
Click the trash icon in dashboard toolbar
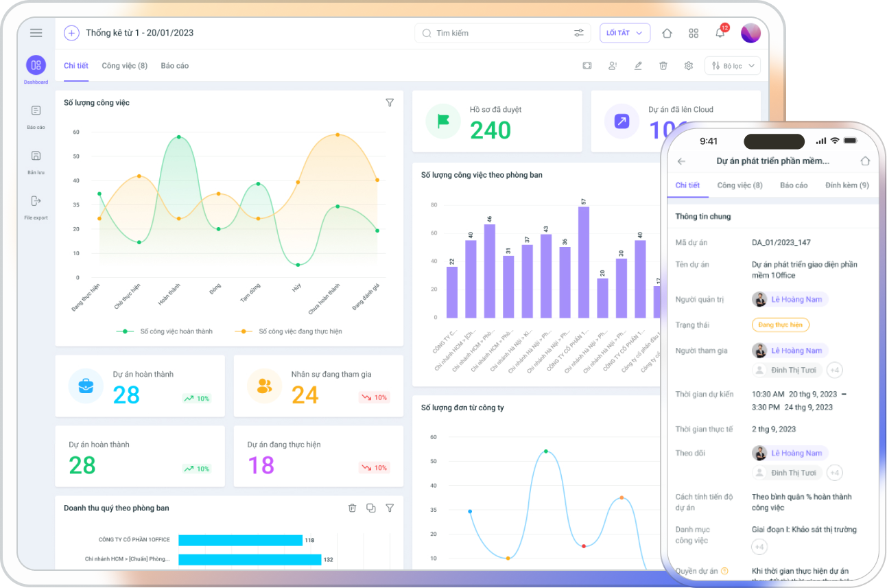pyautogui.click(x=663, y=66)
